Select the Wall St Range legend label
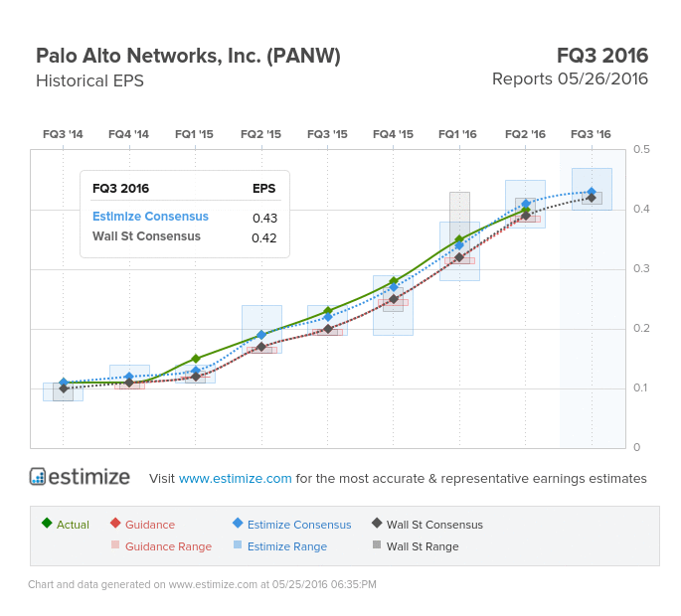681x616 pixels. tap(423, 546)
